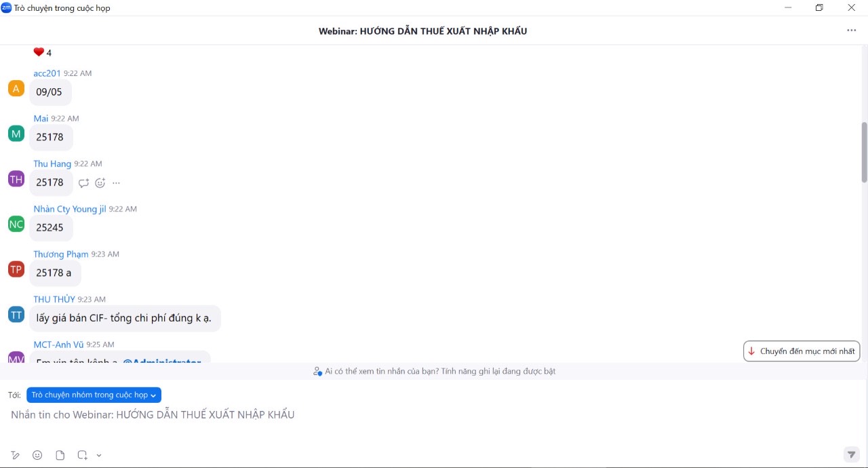The height and width of the screenshot is (468, 868).
Task: Open the chat recipient dropdown Trò chuyện nhóm
Action: tap(94, 395)
